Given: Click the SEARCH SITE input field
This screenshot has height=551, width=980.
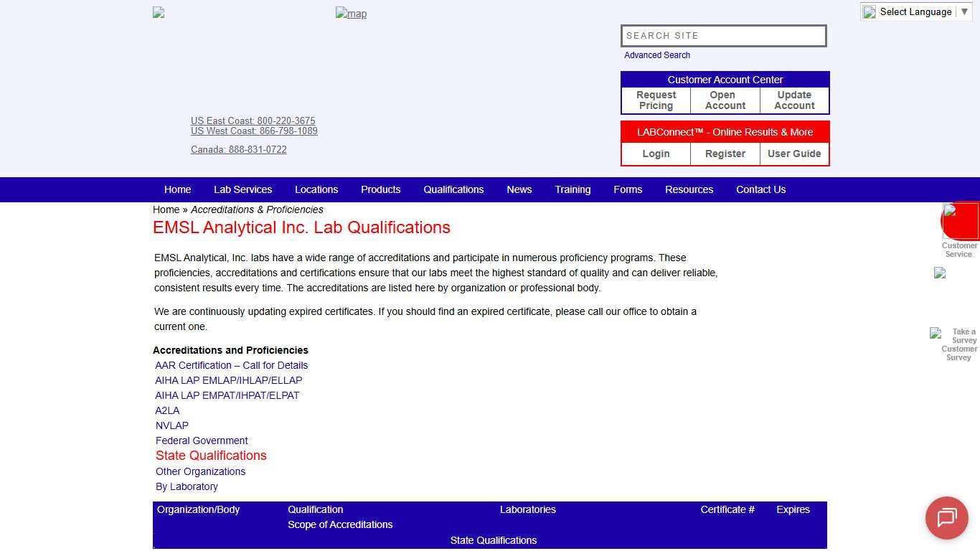Looking at the screenshot, I should pos(723,35).
